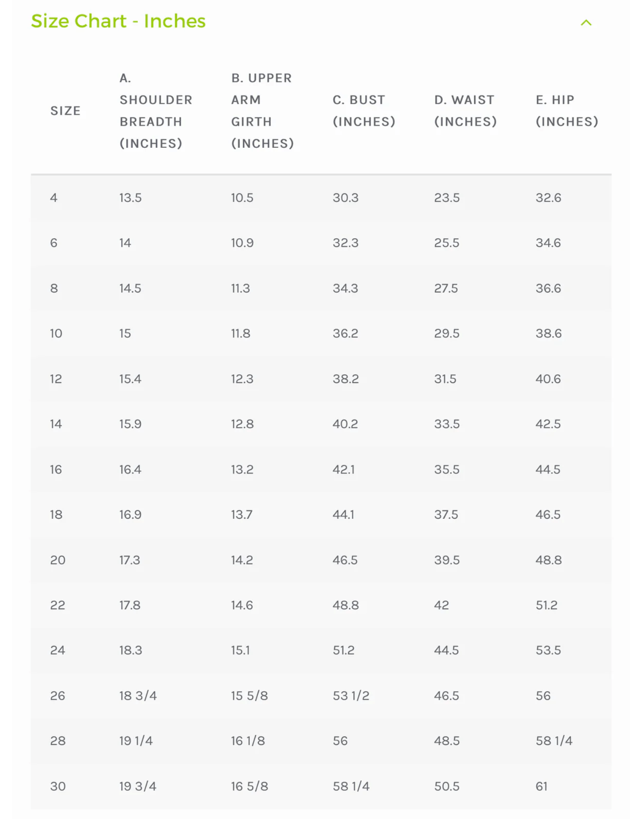Viewport: 644px width, 819px height.
Task: Click the 16 5/8 upper arm value
Action: coord(249,786)
